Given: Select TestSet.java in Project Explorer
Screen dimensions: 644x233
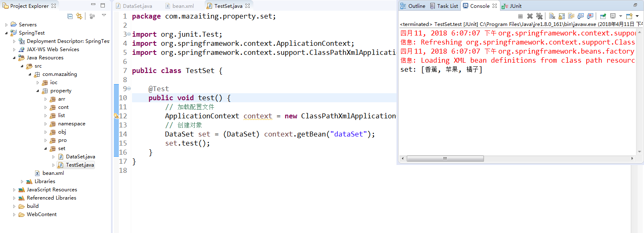Looking at the screenshot, I should click(x=76, y=165).
